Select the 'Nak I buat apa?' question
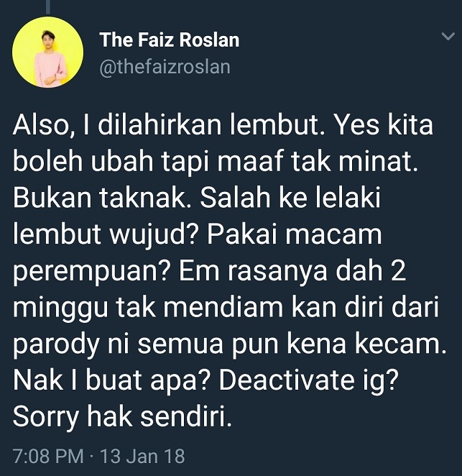This screenshot has height=476, width=462. [114, 381]
